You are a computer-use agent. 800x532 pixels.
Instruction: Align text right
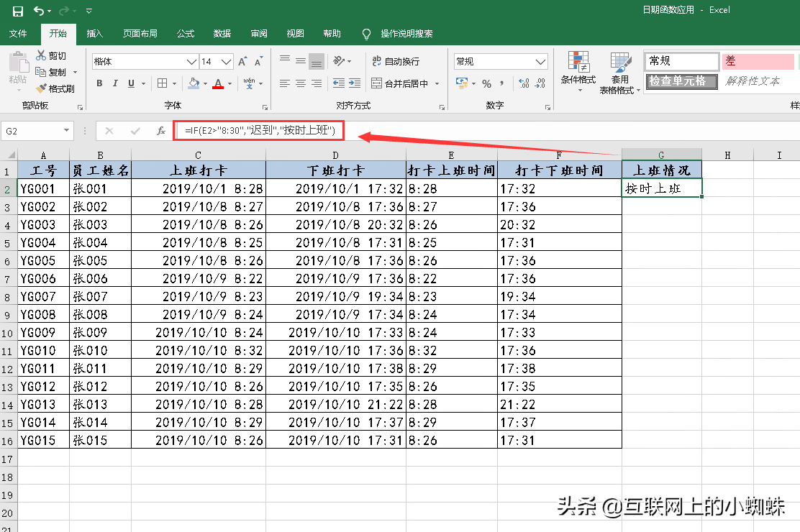pyautogui.click(x=317, y=83)
